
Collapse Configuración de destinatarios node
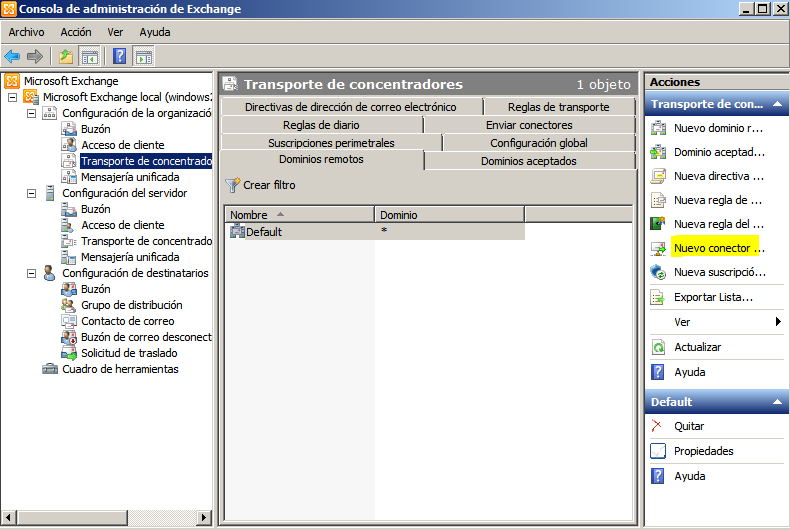(31, 273)
